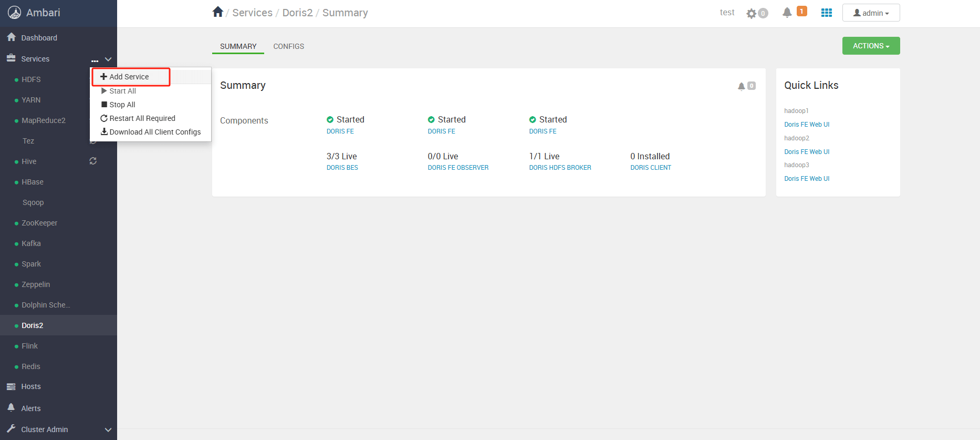
Task: Open the admin user dropdown
Action: (871, 13)
